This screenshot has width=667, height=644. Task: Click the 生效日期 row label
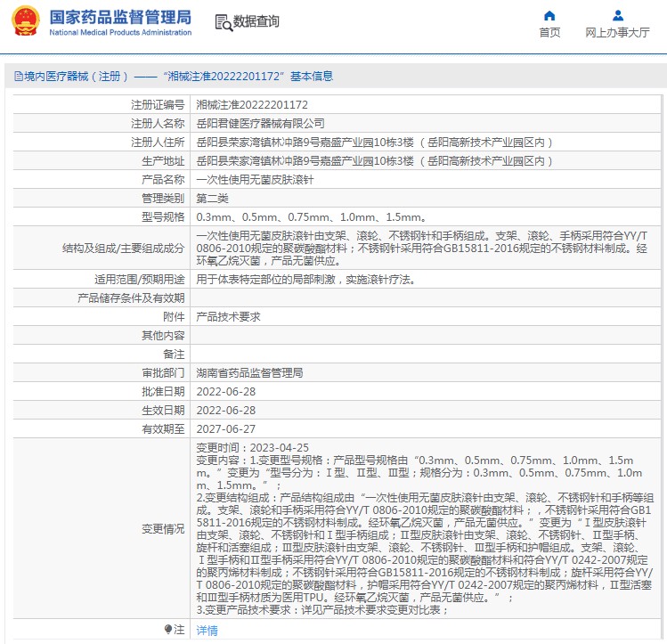[x=163, y=411]
